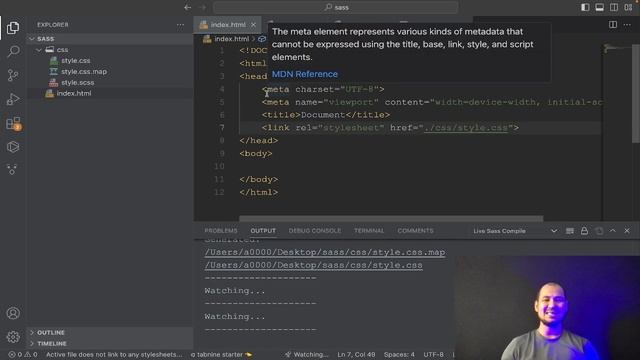Clear the output panel with the list icon
Image resolution: width=640 pixels, height=360 pixels.
(570, 231)
